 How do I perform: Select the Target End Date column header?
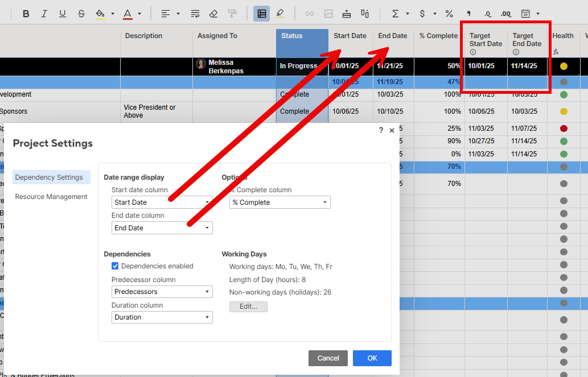tap(527, 43)
